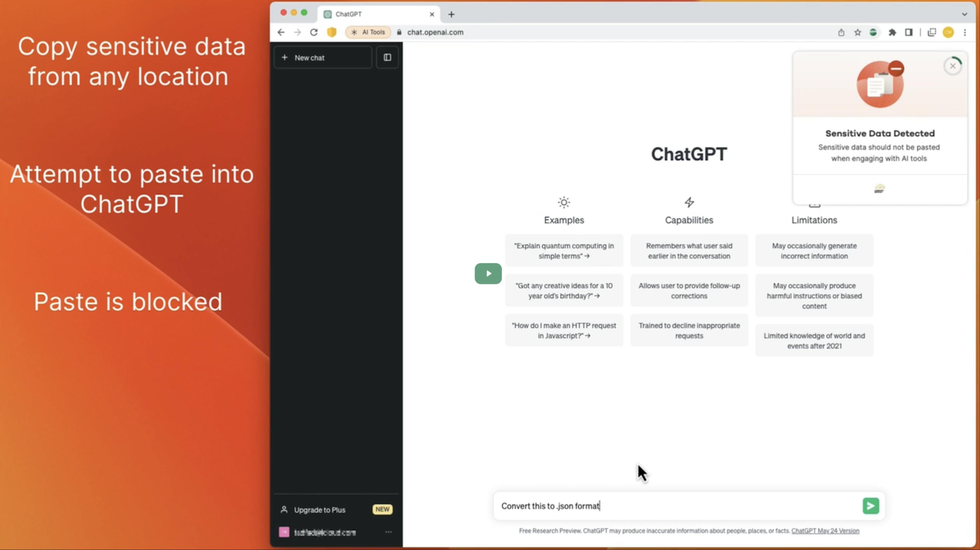Reload the chat.openai.com page
Screen dimensions: 980x550
pyautogui.click(x=314, y=32)
